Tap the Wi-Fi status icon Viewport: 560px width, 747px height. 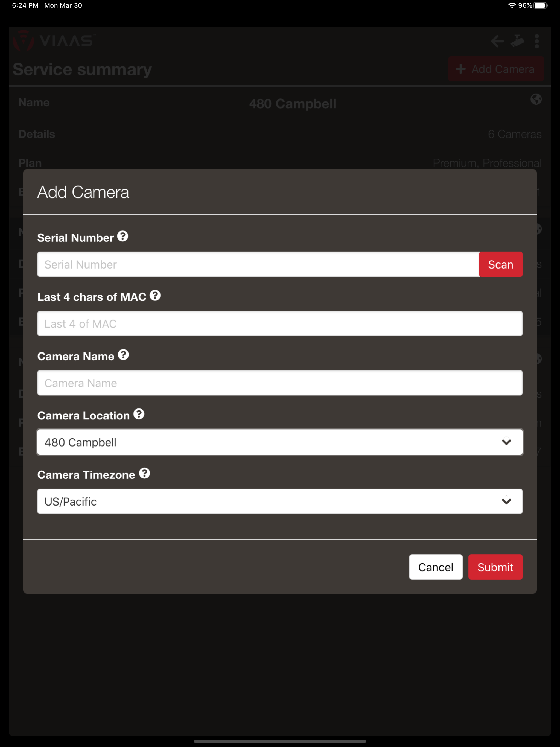(x=512, y=5)
